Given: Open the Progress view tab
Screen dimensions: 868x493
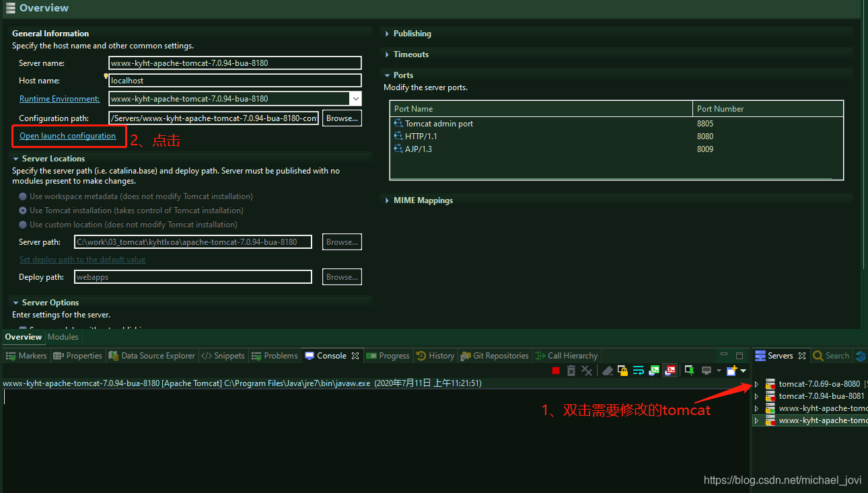Looking at the screenshot, I should click(388, 356).
